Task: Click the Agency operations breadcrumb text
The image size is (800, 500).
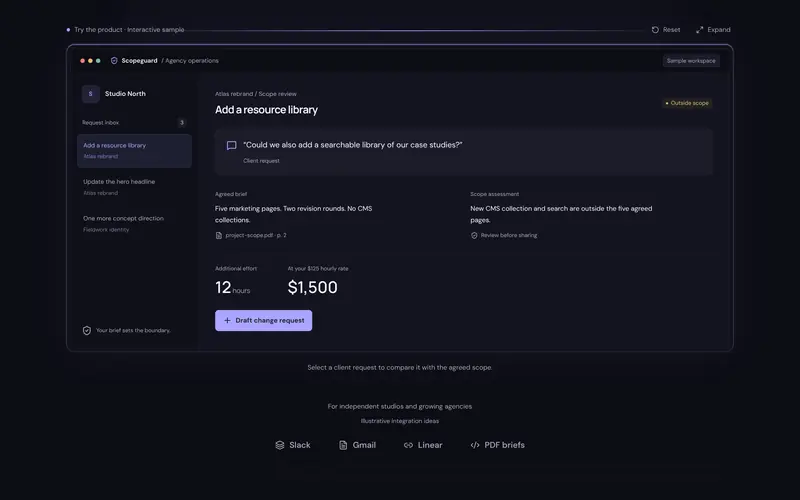Action: tap(190, 61)
